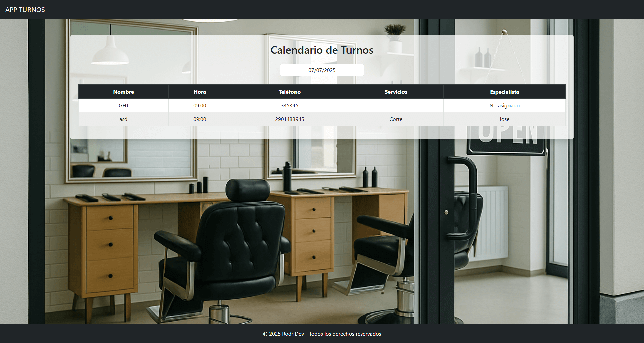Open the date field showing 07/07/2025

322,70
